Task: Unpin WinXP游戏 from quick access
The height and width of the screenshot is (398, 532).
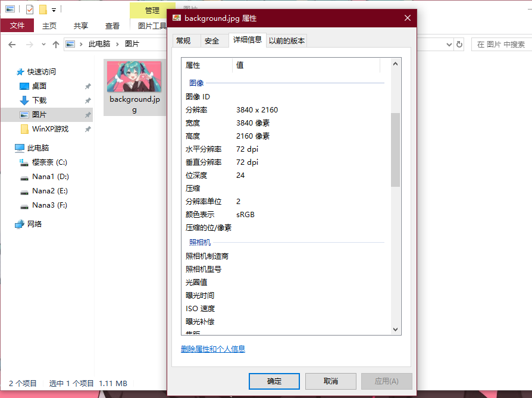Action: coord(88,129)
